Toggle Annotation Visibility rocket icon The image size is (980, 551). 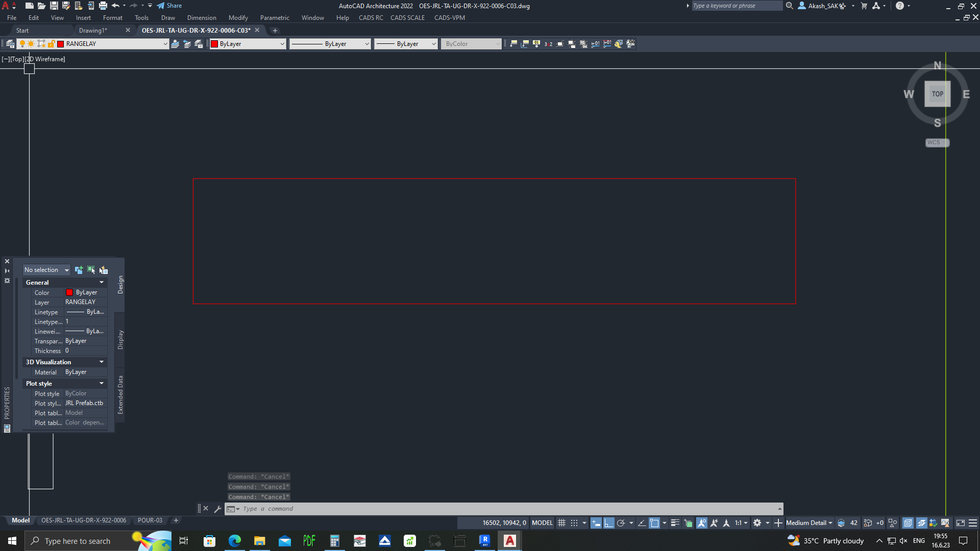click(x=702, y=523)
